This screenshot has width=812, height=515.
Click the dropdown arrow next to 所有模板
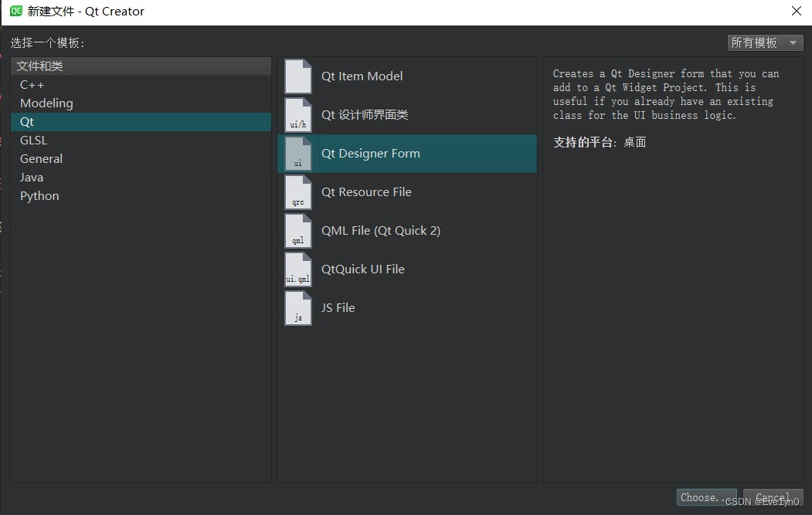(793, 42)
